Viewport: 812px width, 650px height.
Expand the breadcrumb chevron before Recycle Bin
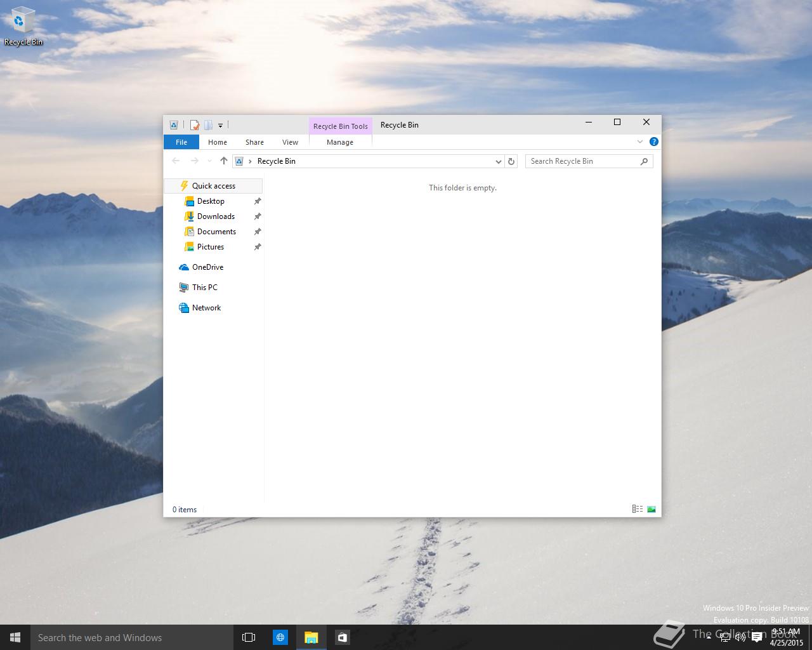click(250, 161)
